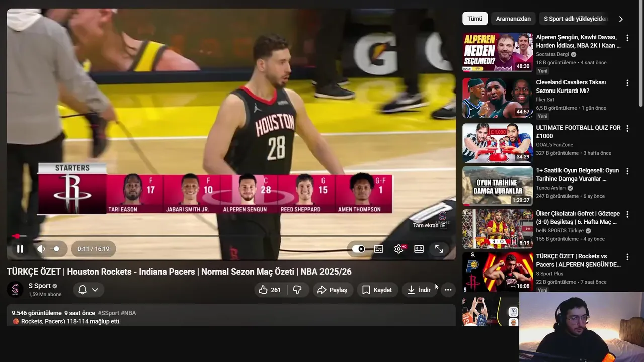644x362 pixels.
Task: Open Göztepe Beşiktaş highlights thumbnail
Action: (498, 229)
